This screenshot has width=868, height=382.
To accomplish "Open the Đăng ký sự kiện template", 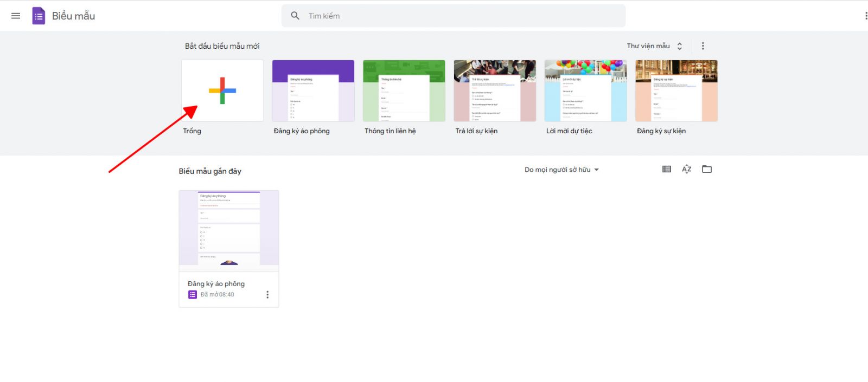I will (676, 90).
